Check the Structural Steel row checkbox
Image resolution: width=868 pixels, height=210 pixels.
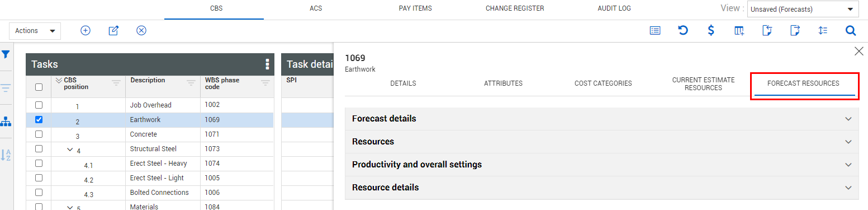[39, 148]
